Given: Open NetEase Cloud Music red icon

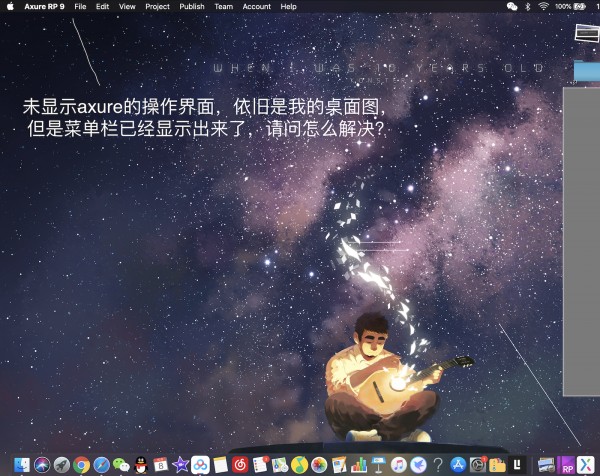Looking at the screenshot, I should (240, 465).
